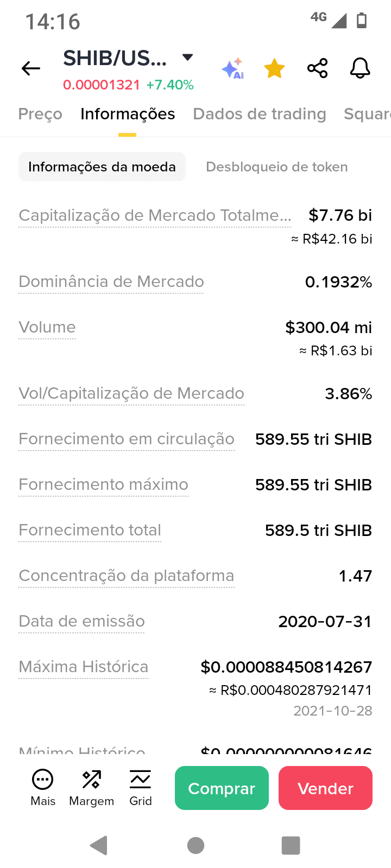This screenshot has width=391, height=868.
Task: Open Margem trading icon
Action: tap(92, 788)
